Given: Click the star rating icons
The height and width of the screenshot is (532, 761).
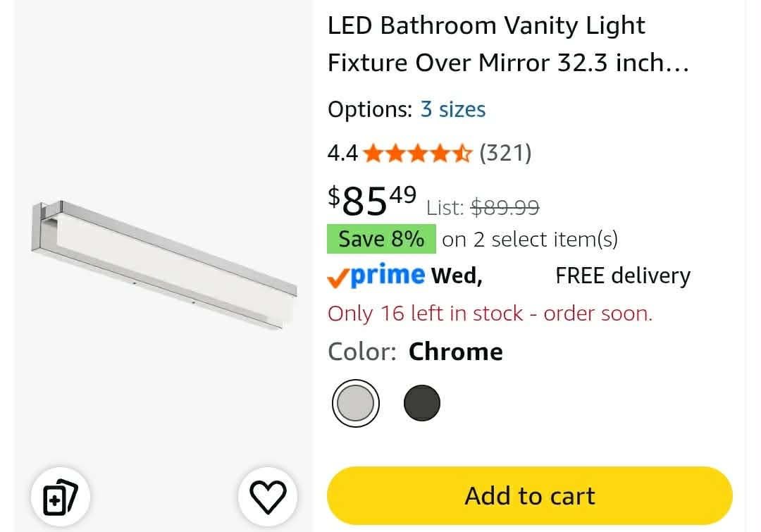Looking at the screenshot, I should [x=417, y=154].
